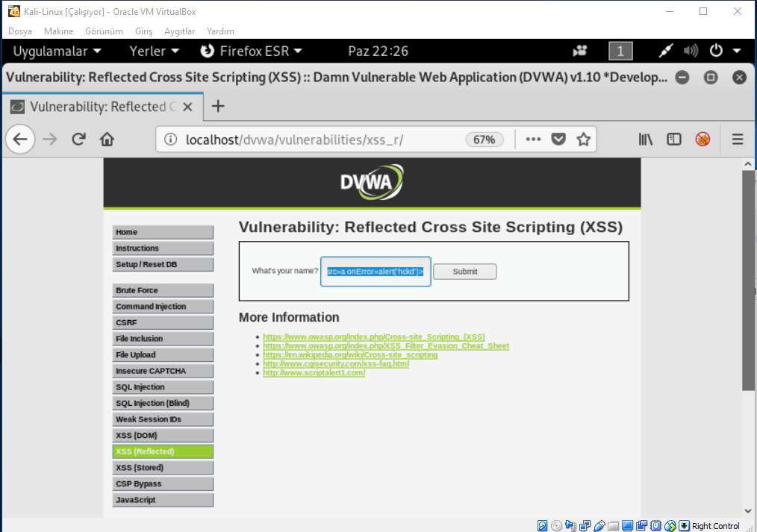Open the Firefox ESR app menu
This screenshot has height=532, width=757.
click(252, 51)
